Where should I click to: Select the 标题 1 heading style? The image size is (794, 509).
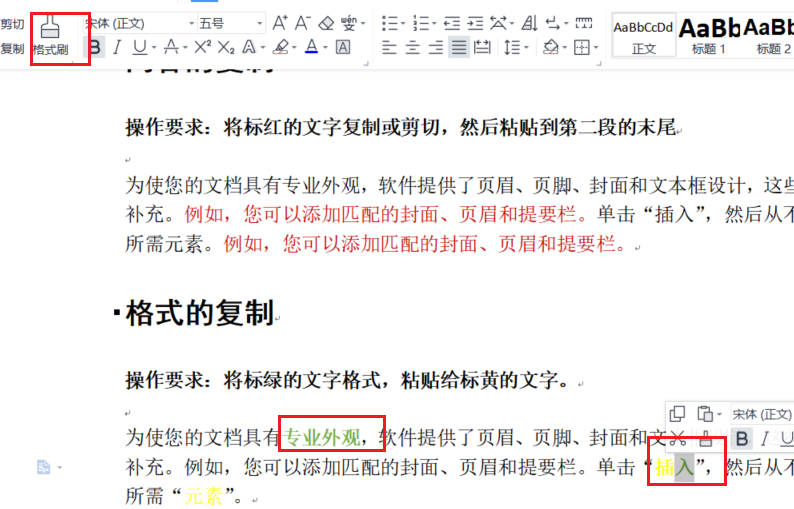[709, 34]
